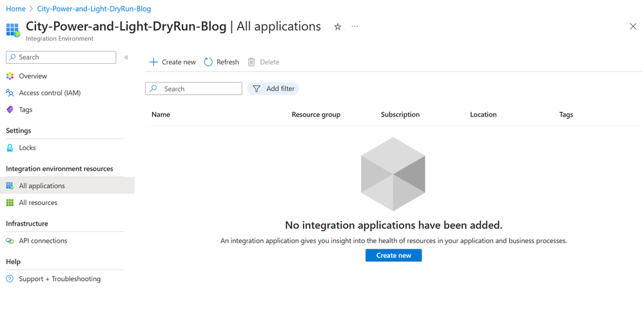Click the blue Create new button
Screen dimensions: 644x326
tap(393, 255)
